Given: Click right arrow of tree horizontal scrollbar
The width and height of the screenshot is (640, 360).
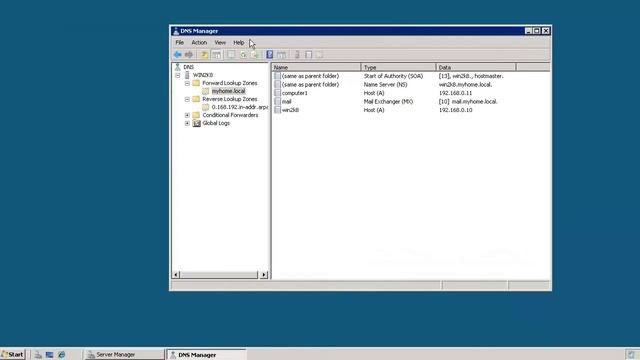Looking at the screenshot, I should point(264,275).
